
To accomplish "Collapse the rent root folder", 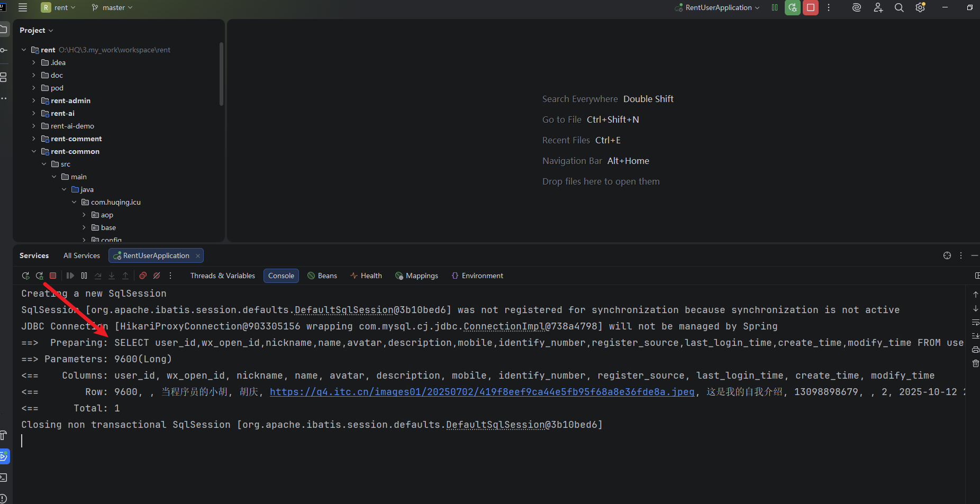I will point(24,50).
